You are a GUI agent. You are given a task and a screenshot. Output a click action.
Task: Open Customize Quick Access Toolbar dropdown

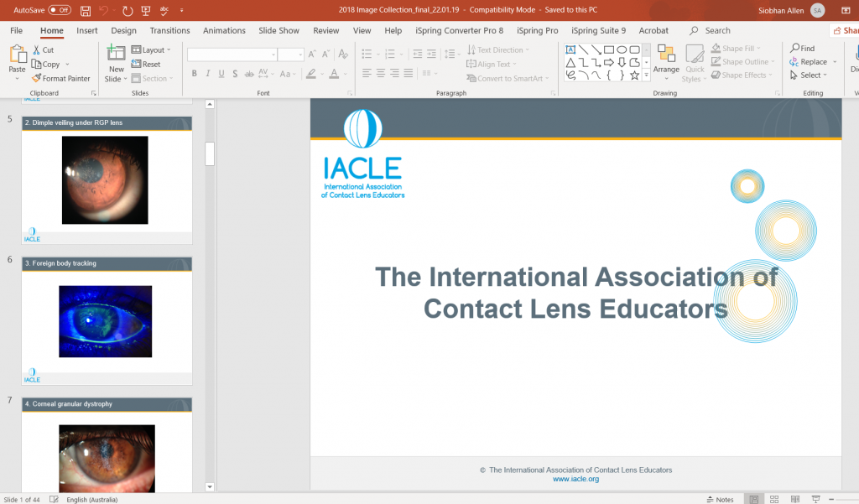click(182, 10)
